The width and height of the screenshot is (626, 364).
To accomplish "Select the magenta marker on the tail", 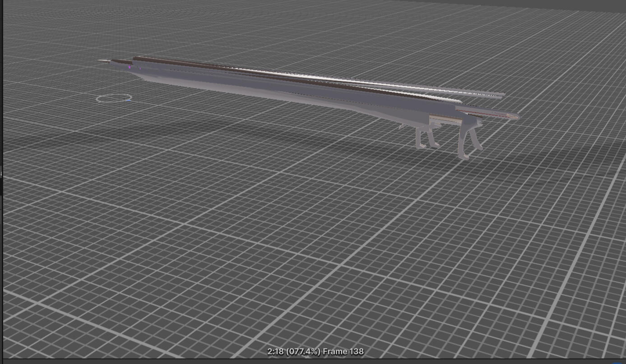I will [x=130, y=67].
